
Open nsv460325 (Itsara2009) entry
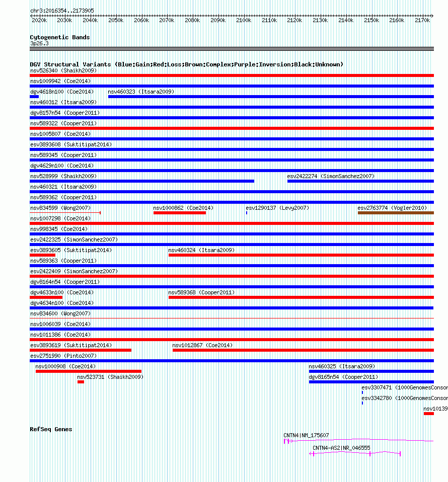[342, 366]
